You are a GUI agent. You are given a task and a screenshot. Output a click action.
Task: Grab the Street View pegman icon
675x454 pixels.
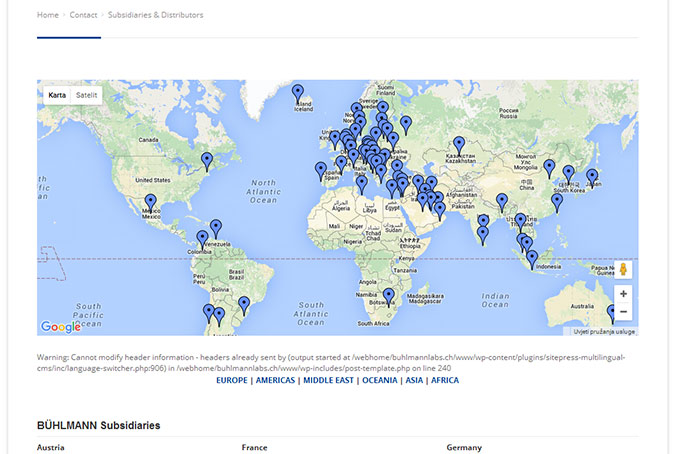coord(623,270)
